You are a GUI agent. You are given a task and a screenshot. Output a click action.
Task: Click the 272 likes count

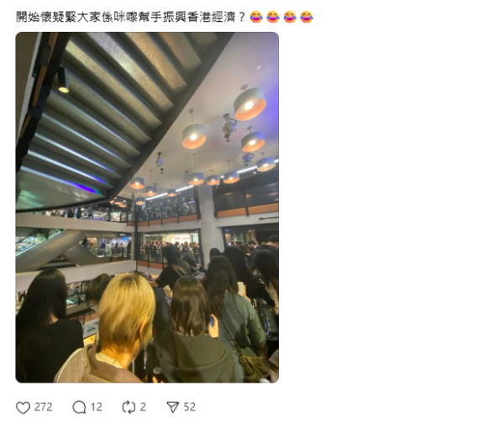coord(44,407)
